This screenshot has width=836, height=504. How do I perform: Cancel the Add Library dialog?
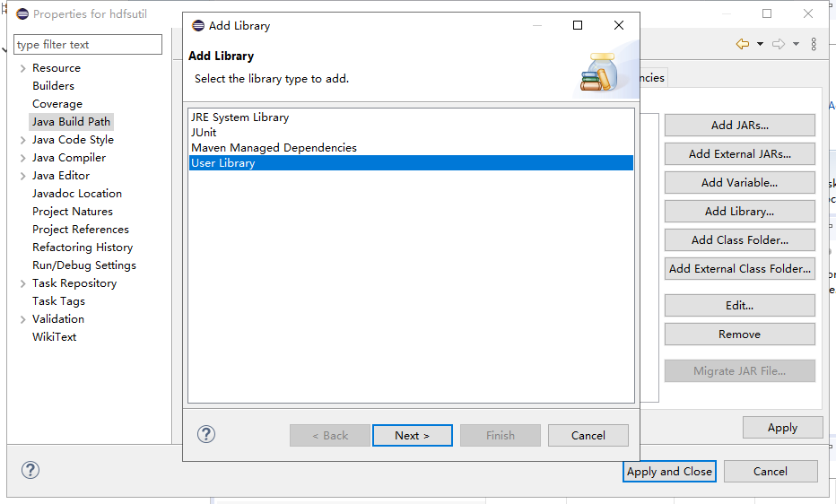[588, 435]
